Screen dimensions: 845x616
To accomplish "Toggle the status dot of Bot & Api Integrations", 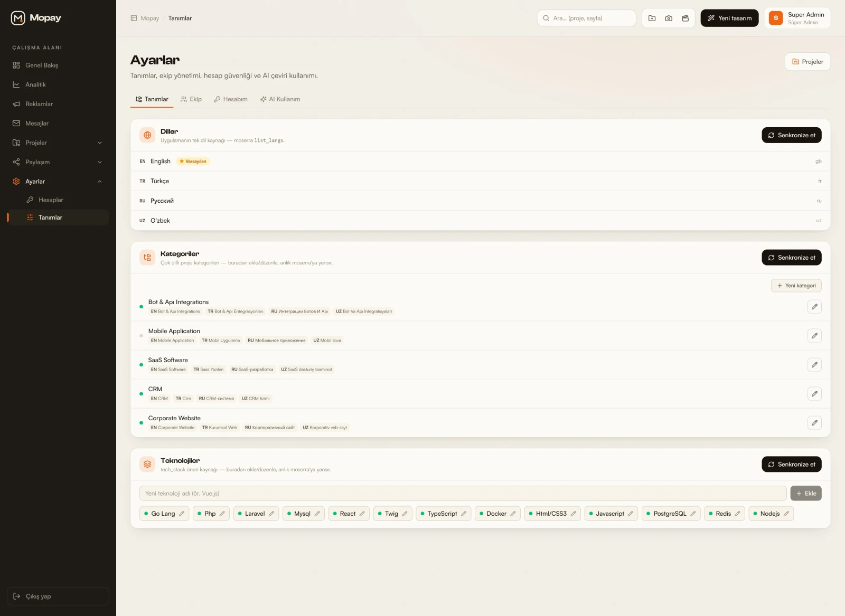I will click(x=141, y=307).
